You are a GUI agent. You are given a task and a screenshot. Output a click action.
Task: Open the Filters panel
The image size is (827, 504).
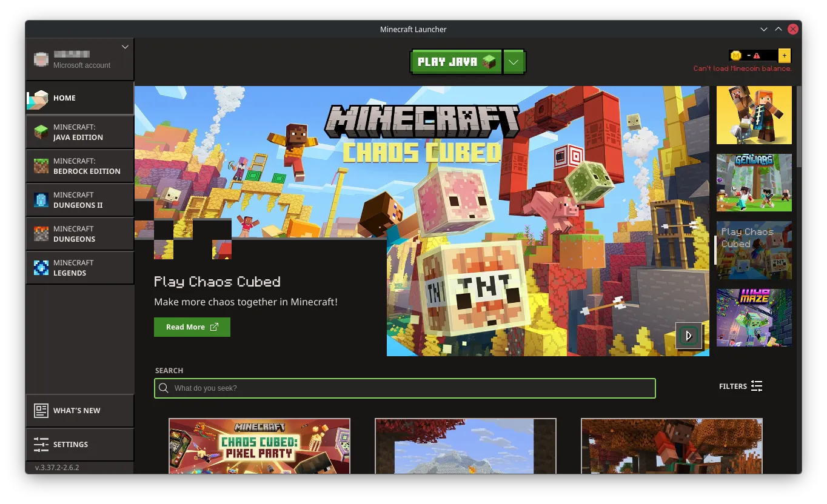tap(741, 386)
